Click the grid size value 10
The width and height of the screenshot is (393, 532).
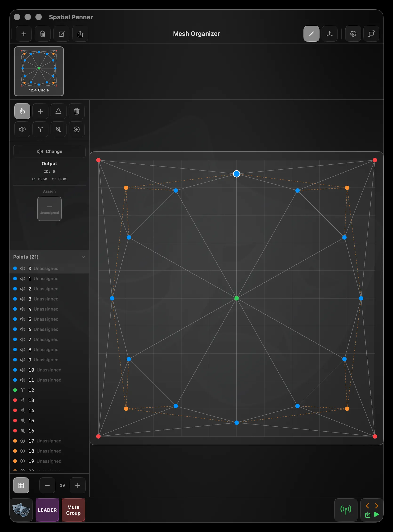(x=62, y=485)
